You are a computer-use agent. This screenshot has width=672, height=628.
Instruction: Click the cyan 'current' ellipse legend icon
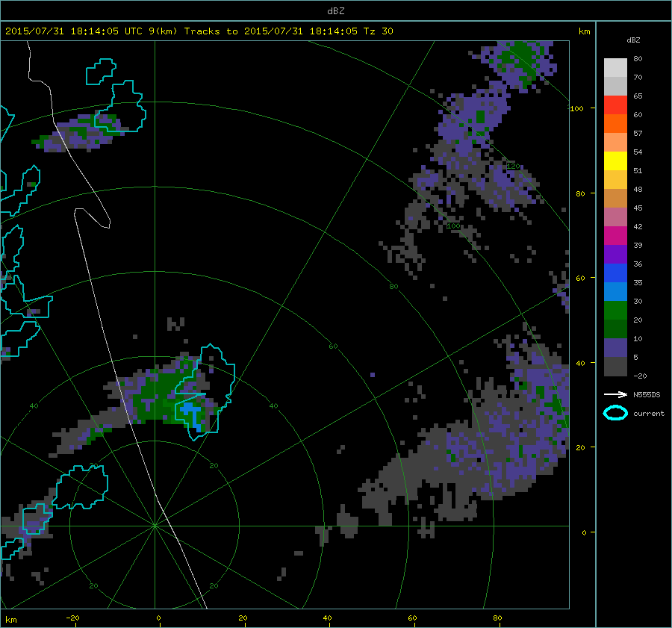coord(615,413)
